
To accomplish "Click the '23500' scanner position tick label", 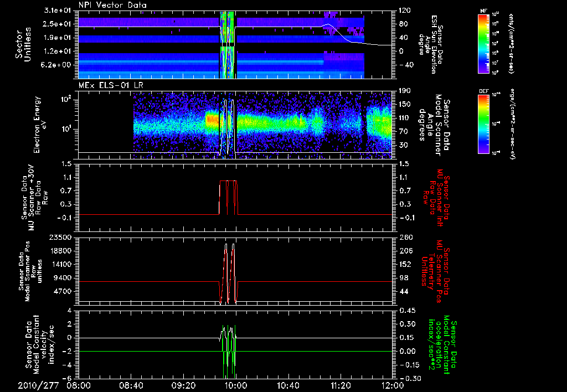I will 61,238.
